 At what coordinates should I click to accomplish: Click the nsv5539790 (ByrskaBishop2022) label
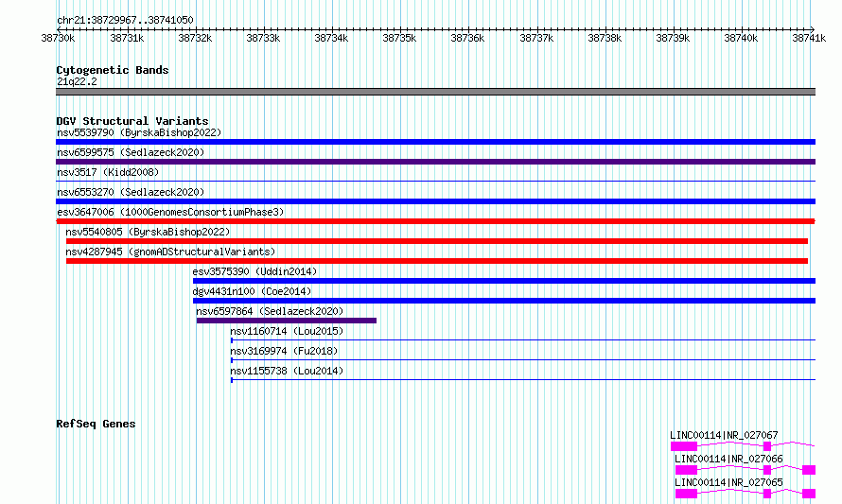139,132
